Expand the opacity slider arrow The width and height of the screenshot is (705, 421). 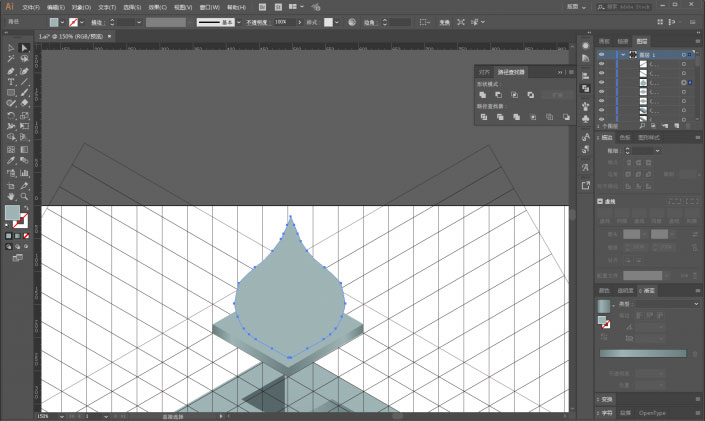tap(300, 22)
